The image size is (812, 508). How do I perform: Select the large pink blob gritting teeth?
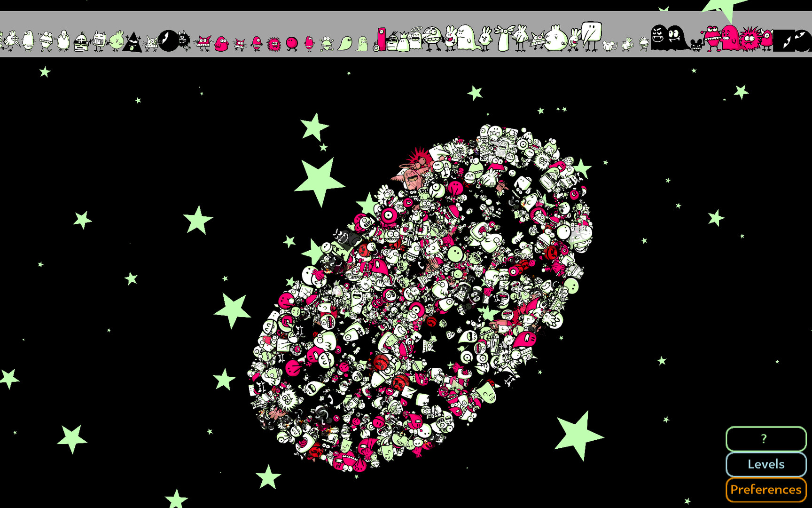pos(730,38)
